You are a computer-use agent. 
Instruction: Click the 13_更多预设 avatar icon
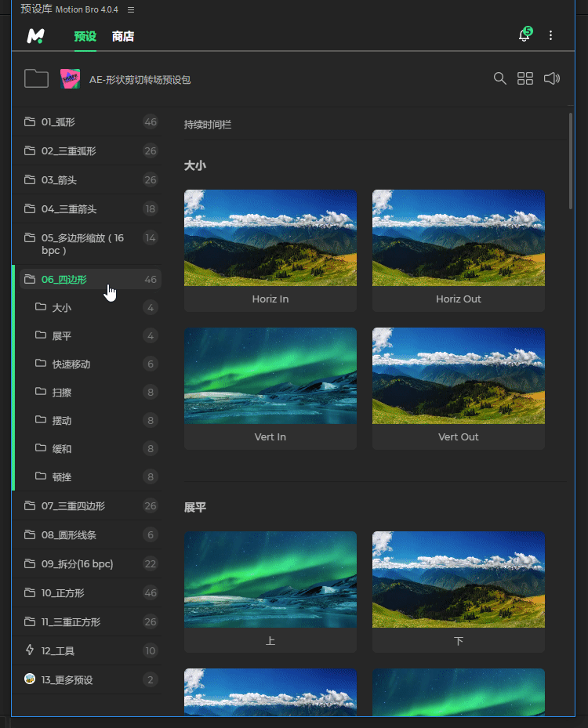[30, 679]
